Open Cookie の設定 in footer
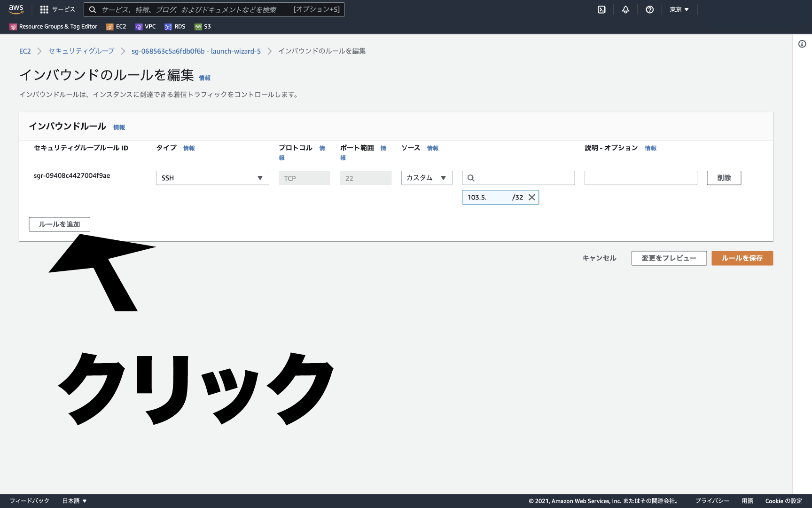The image size is (812, 508). coord(784,501)
